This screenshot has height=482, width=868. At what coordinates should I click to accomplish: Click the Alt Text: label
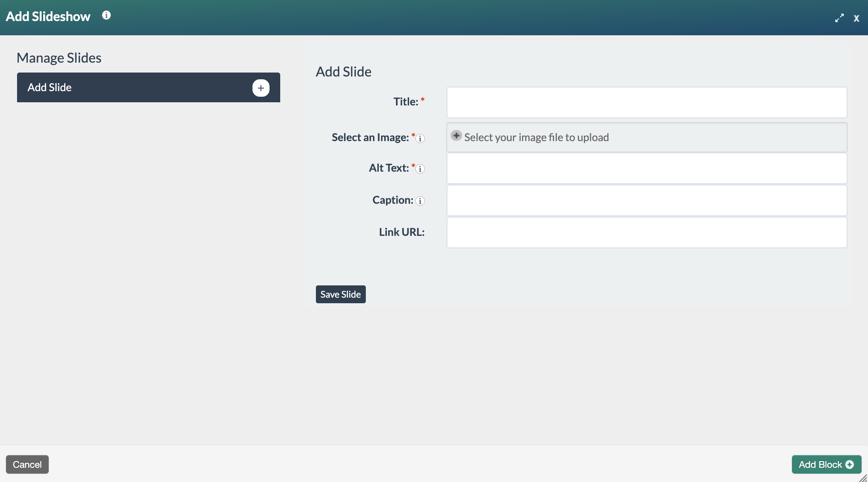pyautogui.click(x=389, y=168)
